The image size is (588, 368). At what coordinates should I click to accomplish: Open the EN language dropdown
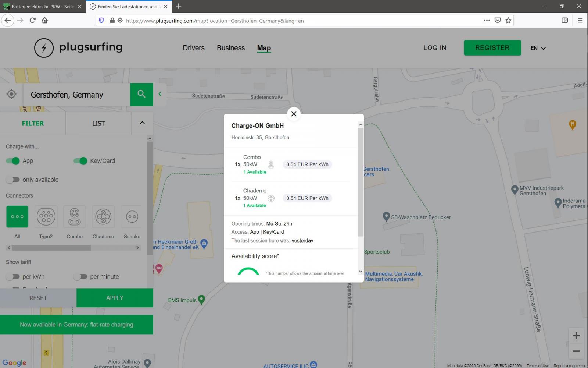point(538,48)
